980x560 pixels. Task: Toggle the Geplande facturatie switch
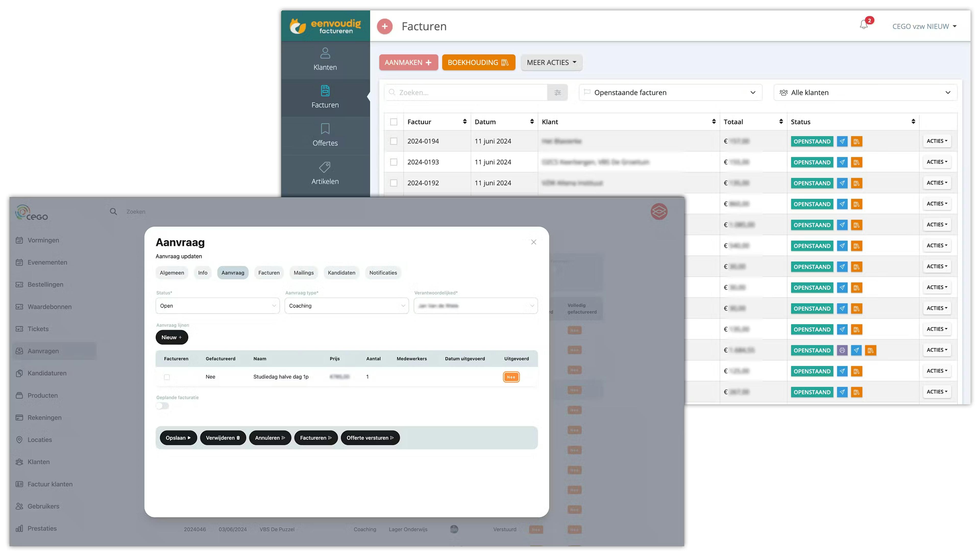162,406
